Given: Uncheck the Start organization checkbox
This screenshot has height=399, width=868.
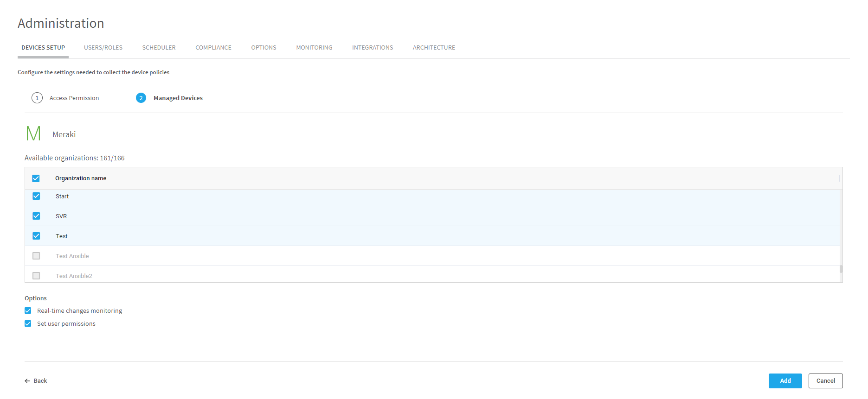Looking at the screenshot, I should click(x=36, y=196).
